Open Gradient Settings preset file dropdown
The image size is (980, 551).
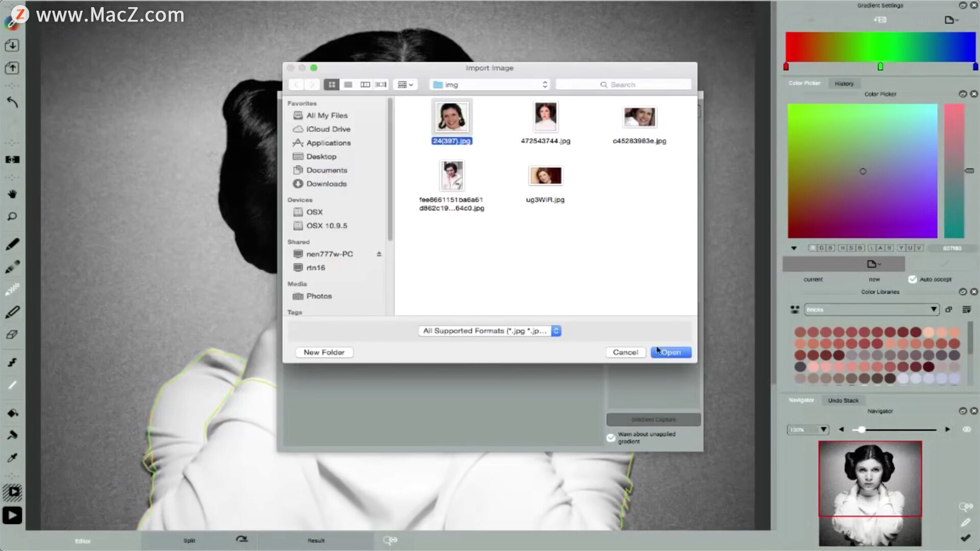(951, 20)
